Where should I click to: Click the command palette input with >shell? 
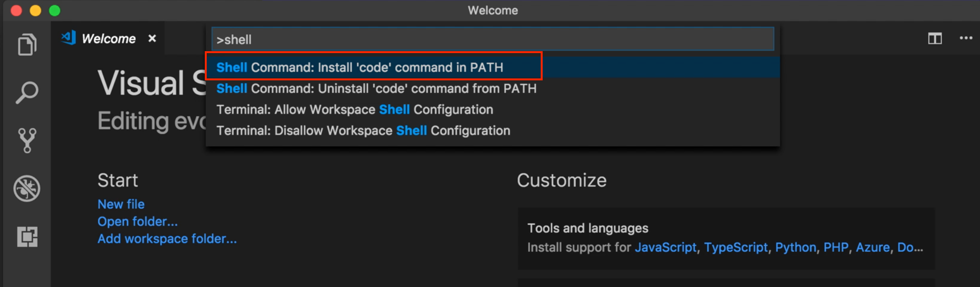click(x=492, y=39)
